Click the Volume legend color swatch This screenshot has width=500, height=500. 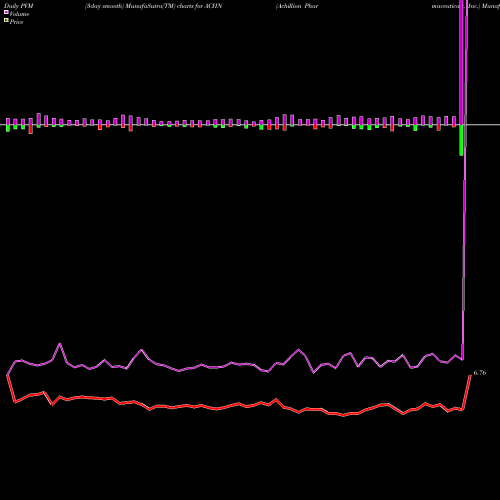coord(6,12)
